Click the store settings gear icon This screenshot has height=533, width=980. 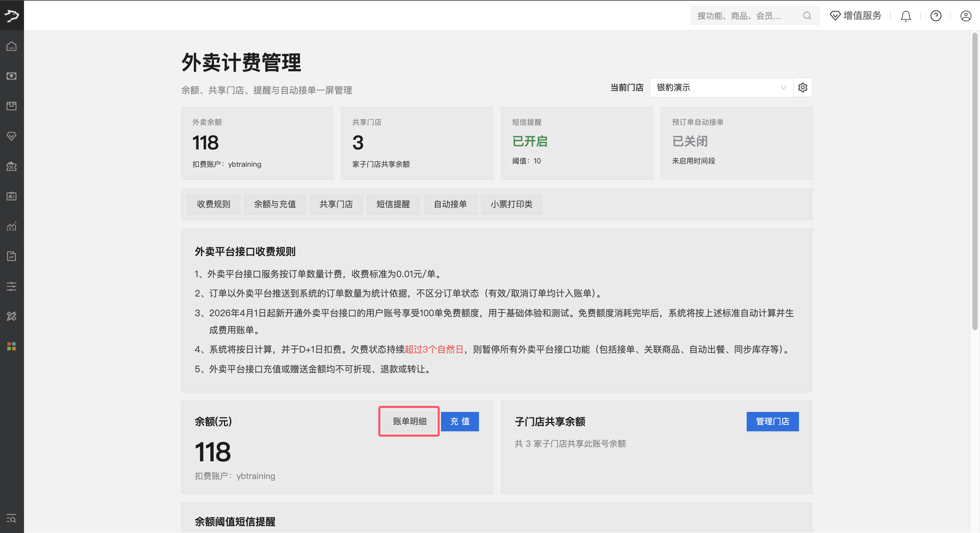[x=802, y=88]
